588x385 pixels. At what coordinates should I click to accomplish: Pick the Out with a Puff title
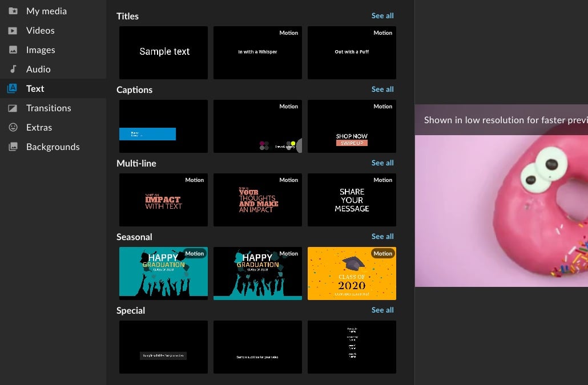352,52
